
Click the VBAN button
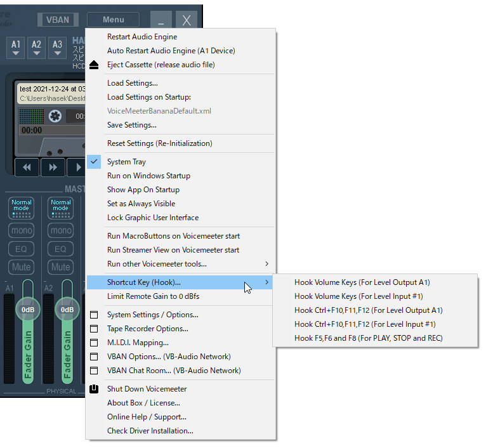(58, 20)
